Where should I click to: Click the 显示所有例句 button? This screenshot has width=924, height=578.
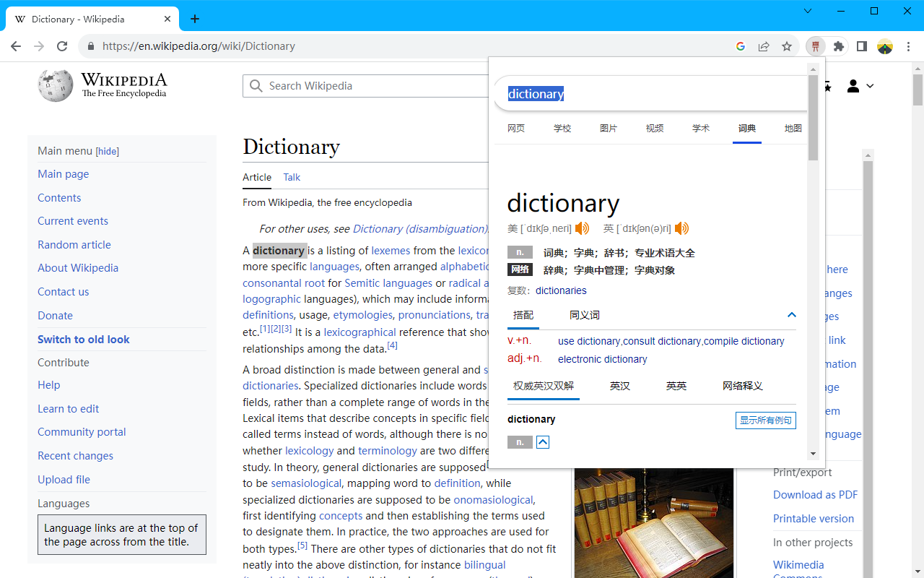[x=766, y=420]
